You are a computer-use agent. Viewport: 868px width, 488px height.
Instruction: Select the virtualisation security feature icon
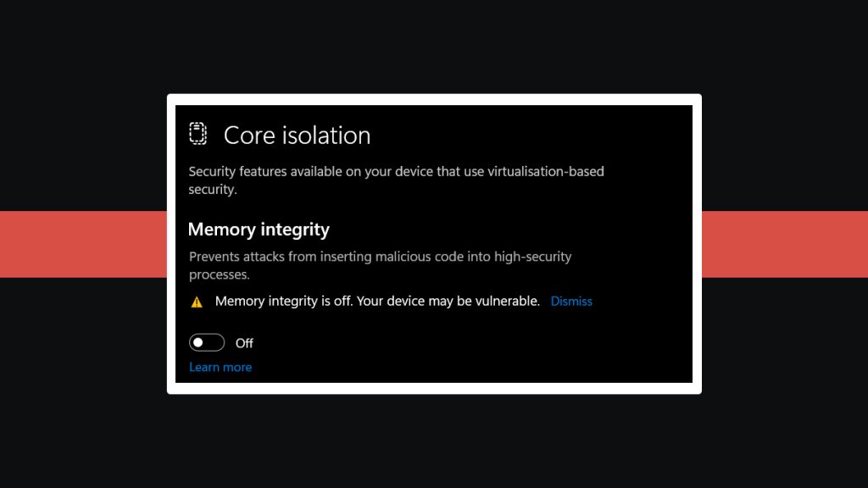click(198, 134)
